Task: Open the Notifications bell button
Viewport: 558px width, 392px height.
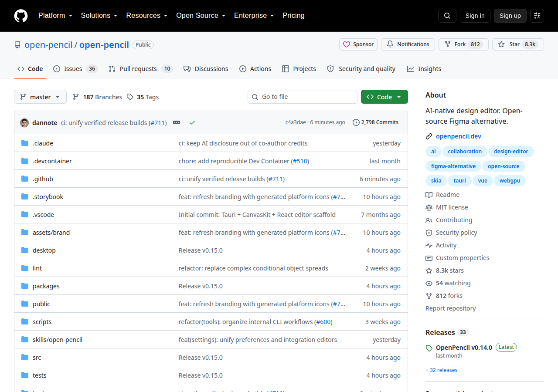Action: pyautogui.click(x=408, y=44)
